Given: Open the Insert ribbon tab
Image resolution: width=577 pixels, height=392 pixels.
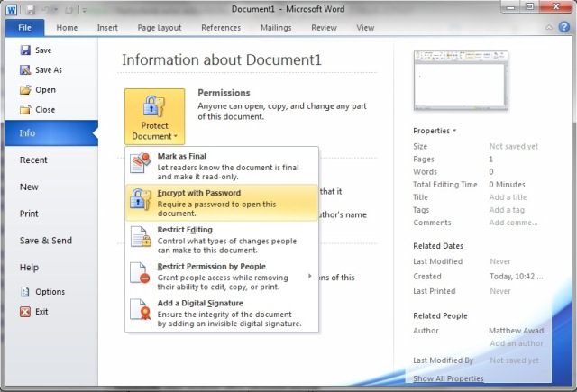Looking at the screenshot, I should (107, 28).
